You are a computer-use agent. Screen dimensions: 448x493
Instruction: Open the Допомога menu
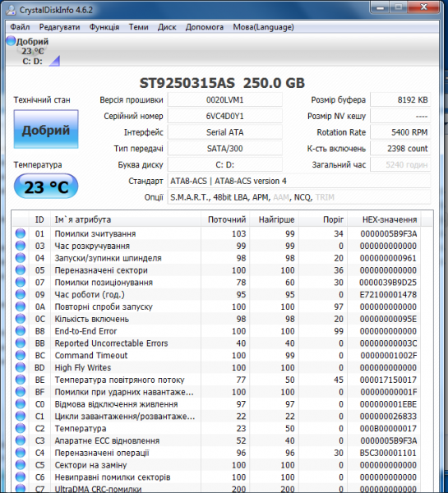pyautogui.click(x=205, y=27)
